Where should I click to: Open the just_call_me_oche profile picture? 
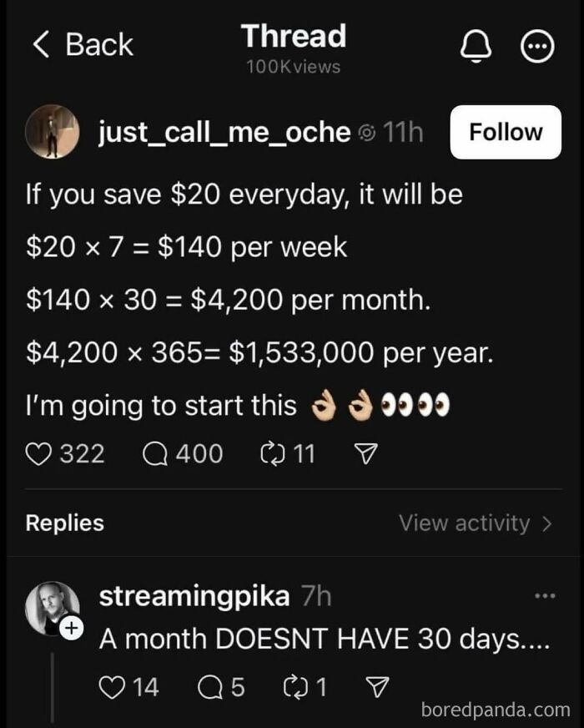53,132
